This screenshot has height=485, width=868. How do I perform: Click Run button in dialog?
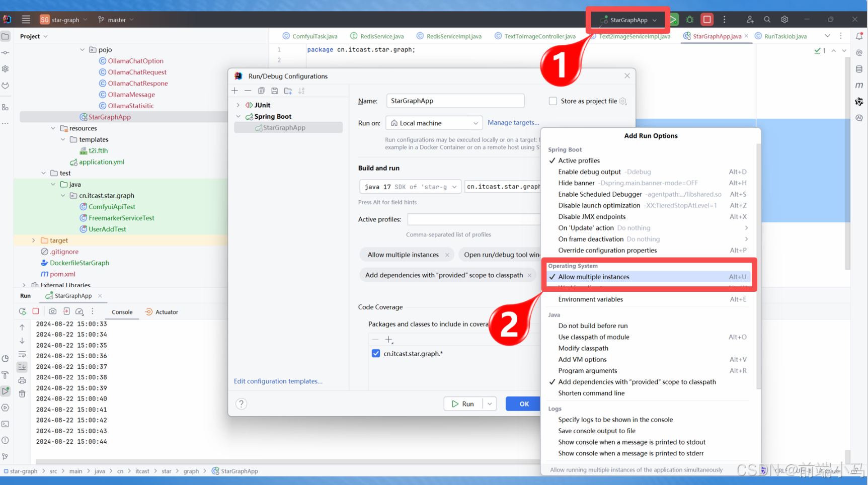point(463,404)
